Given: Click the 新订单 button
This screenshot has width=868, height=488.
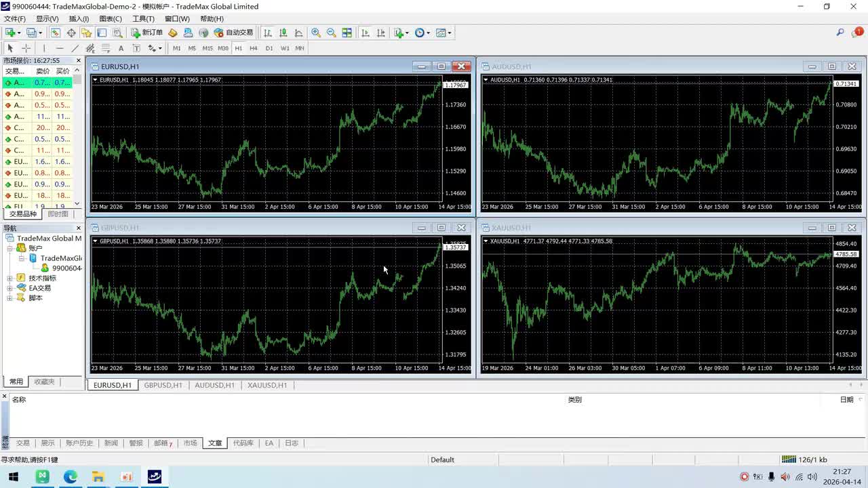Looking at the screenshot, I should (147, 33).
